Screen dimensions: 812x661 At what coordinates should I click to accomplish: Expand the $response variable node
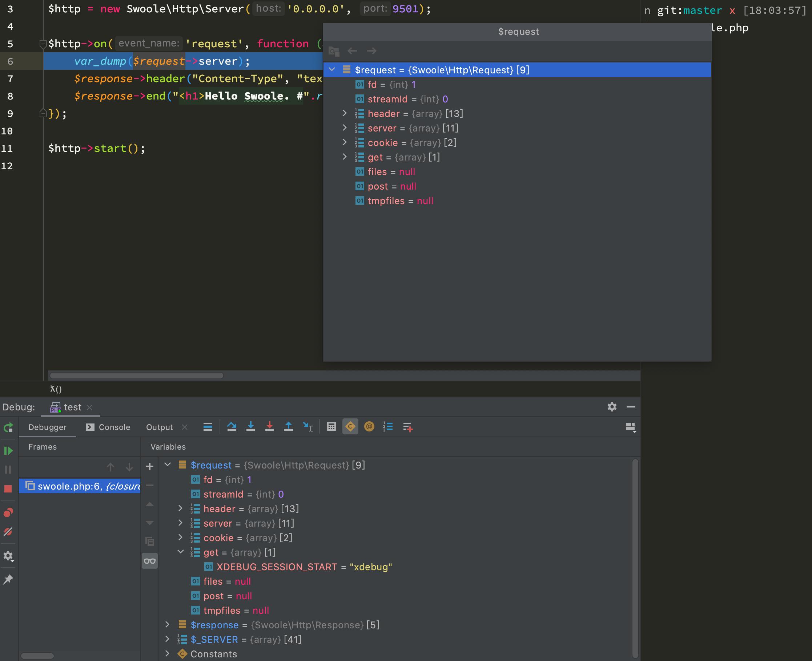point(167,625)
